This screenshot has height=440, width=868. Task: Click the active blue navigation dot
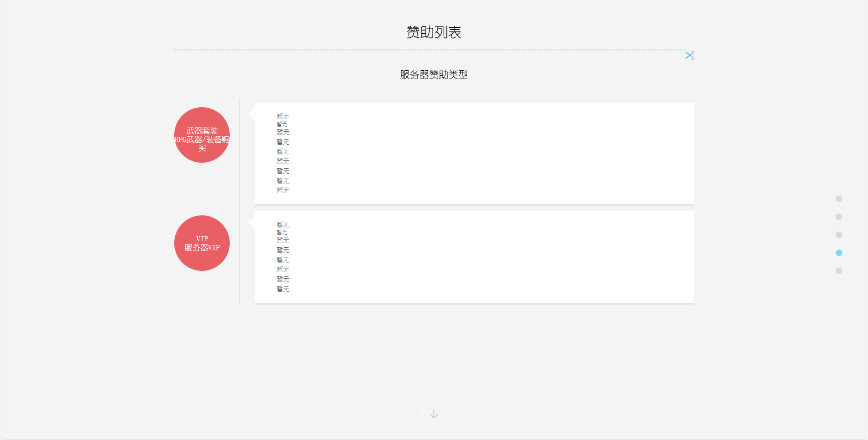[839, 253]
